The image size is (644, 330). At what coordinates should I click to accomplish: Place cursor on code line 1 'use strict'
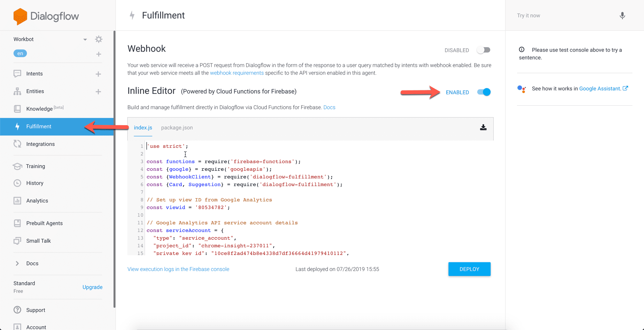[168, 146]
